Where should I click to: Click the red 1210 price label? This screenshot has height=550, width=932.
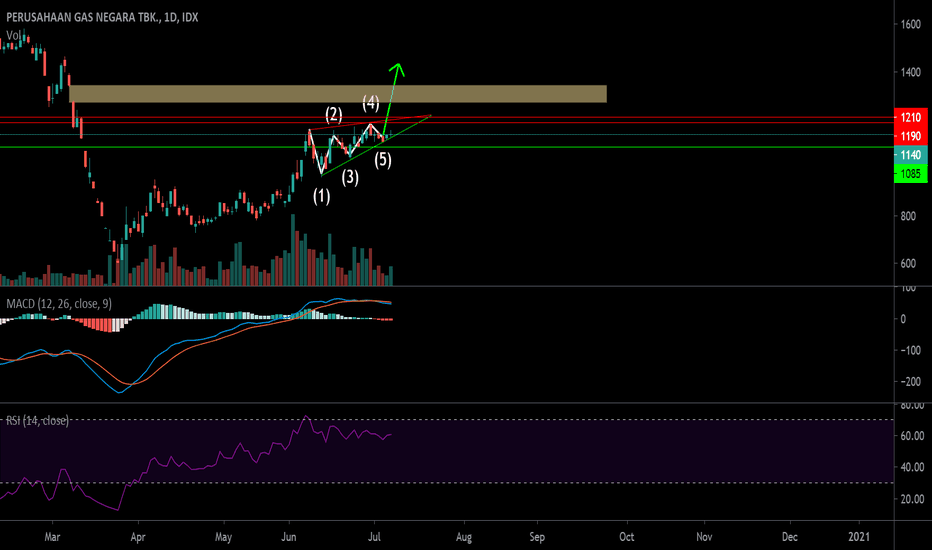pos(911,117)
